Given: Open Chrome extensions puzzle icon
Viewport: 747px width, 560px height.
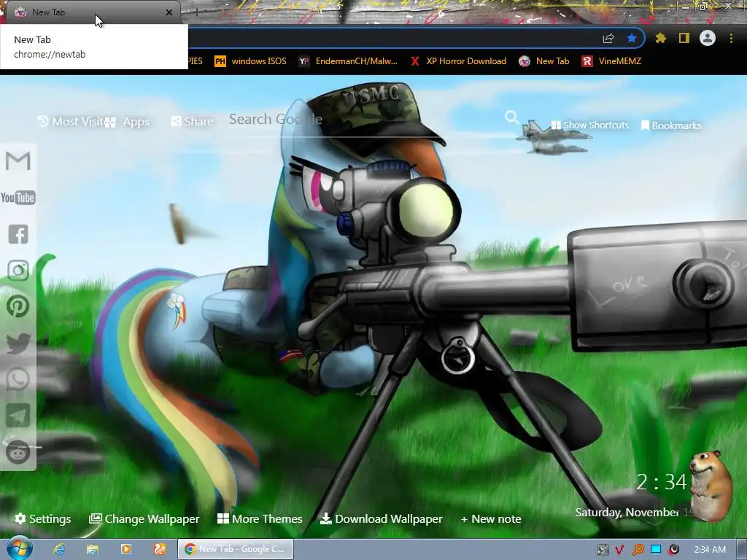Looking at the screenshot, I should coord(660,38).
